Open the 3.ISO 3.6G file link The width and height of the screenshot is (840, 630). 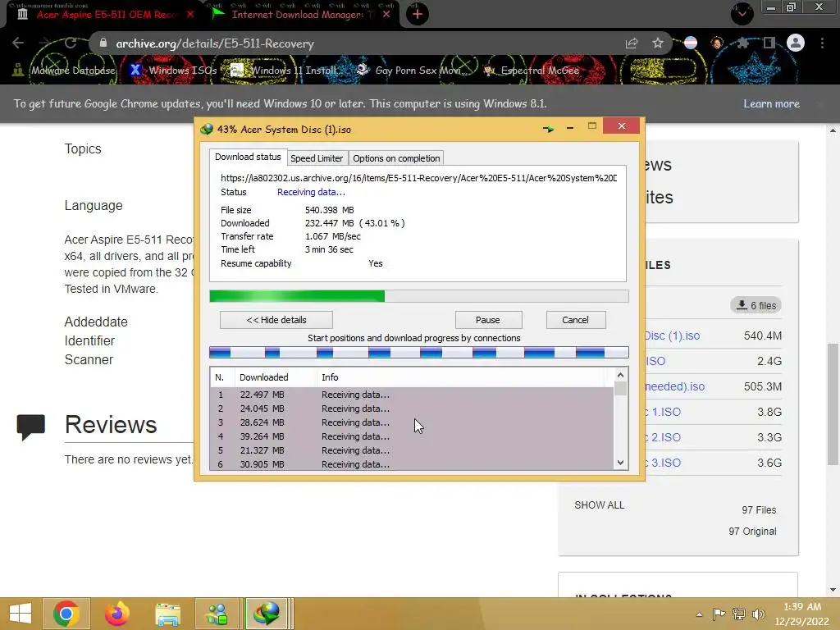coord(663,463)
